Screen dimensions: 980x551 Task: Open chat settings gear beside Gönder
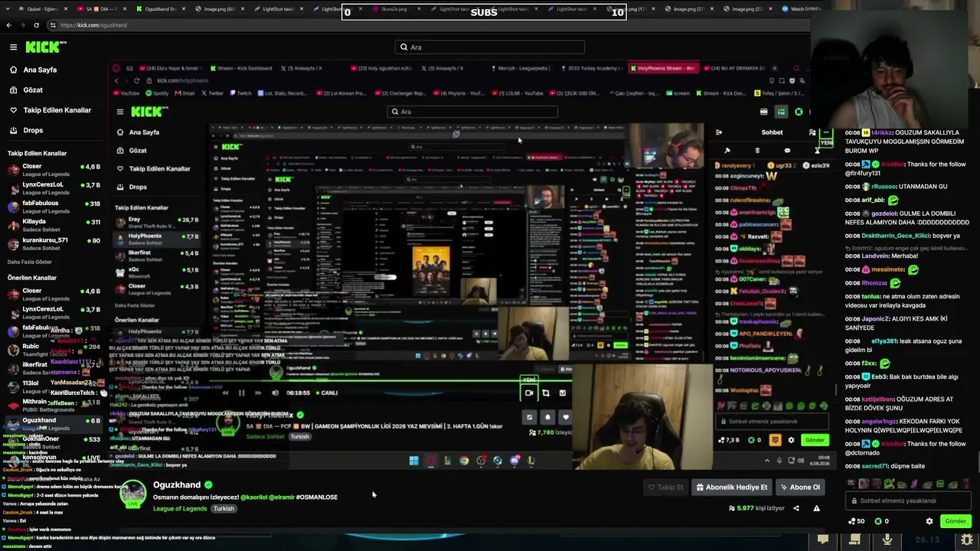929,521
